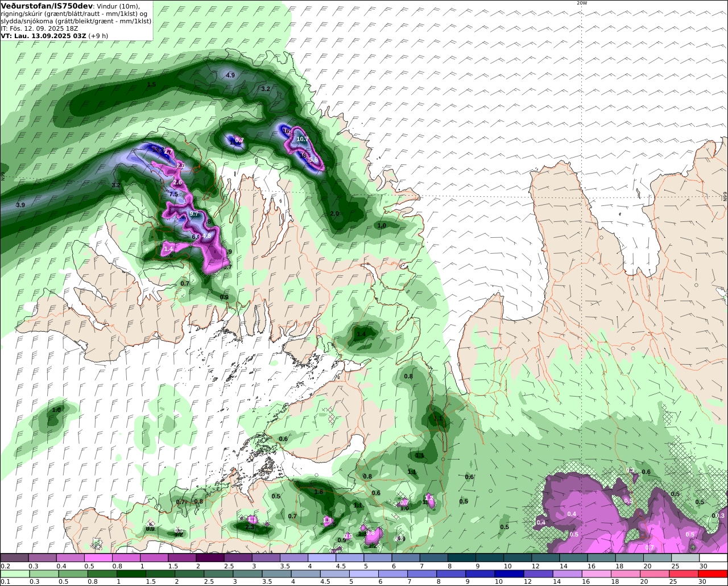This screenshot has width=728, height=586.
Task: Click the 7.5 precipitation value on map
Action: coord(173,194)
